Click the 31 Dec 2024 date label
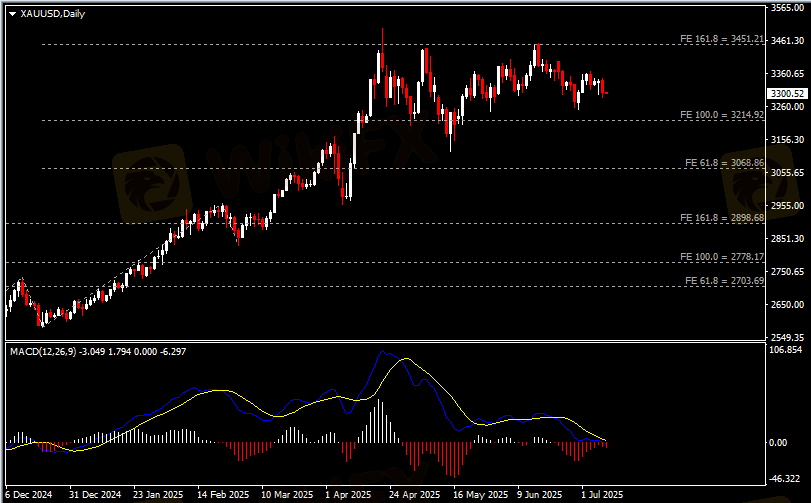Screen dimensions: 811x503 coord(95,495)
